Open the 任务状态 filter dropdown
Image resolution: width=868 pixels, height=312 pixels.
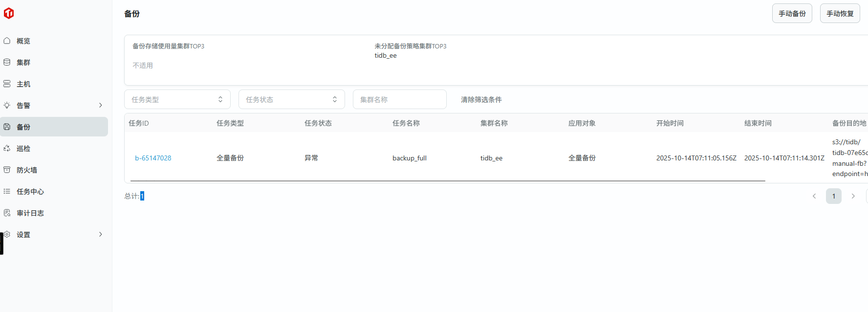[291, 99]
